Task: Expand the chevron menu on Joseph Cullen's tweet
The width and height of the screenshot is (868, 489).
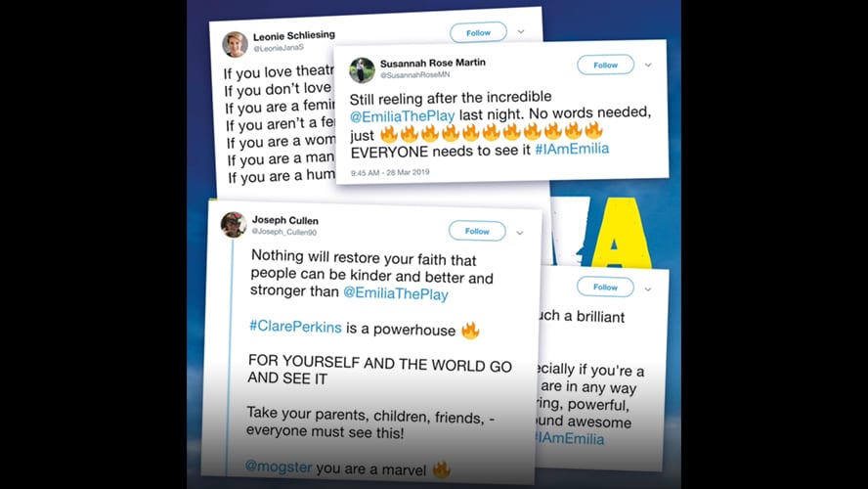Action: [520, 233]
